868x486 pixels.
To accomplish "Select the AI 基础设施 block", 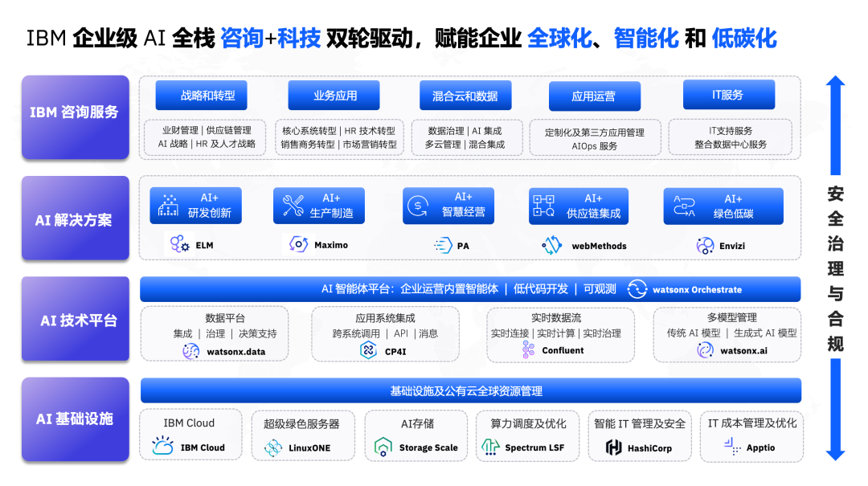I will (76, 419).
